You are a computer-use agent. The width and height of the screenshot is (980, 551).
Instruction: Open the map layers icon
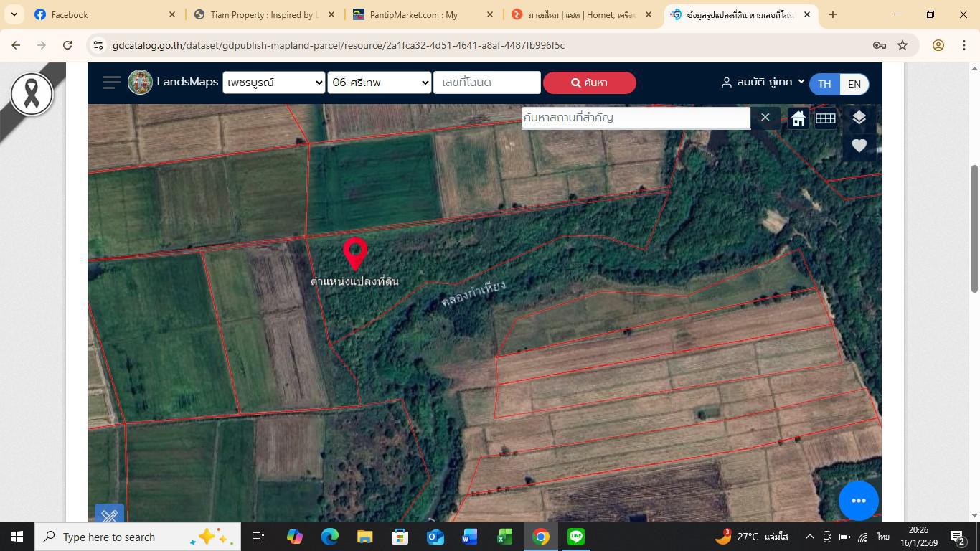859,118
